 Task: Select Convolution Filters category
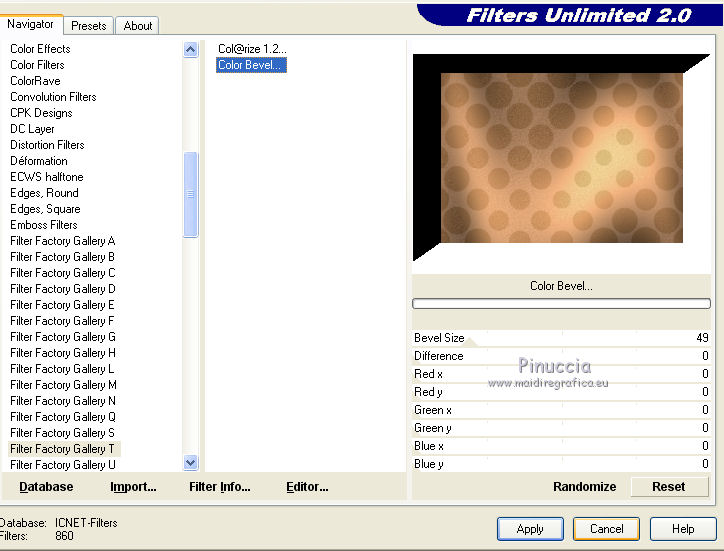(x=53, y=97)
